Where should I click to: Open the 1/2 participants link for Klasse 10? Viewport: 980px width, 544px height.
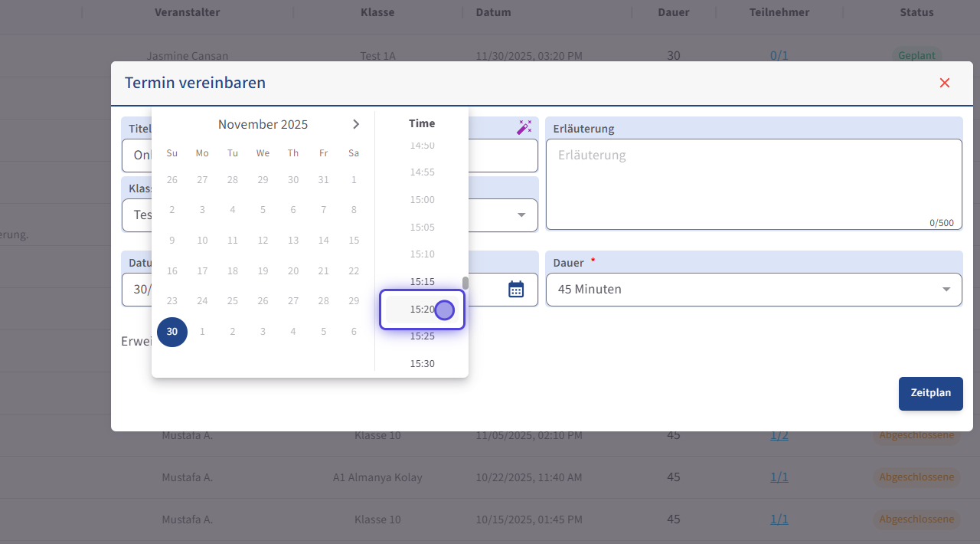[779, 435]
